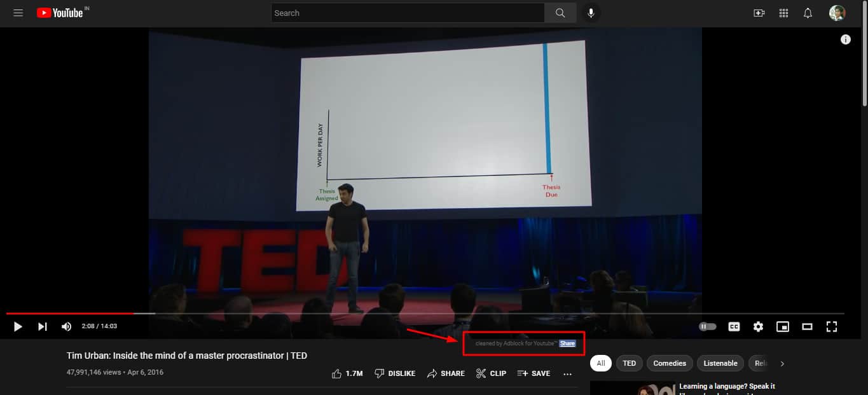Viewport: 868px width, 395px height.
Task: Open the 'Learning a language? Speak it' video title
Action: coord(727,386)
